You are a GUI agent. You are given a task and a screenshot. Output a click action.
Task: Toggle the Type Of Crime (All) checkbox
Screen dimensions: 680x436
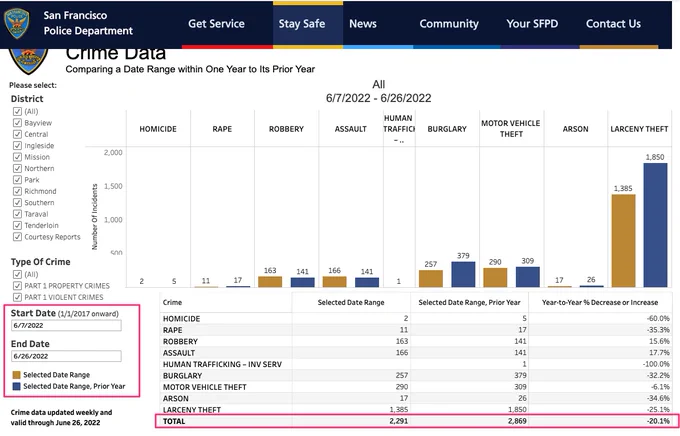(x=17, y=274)
